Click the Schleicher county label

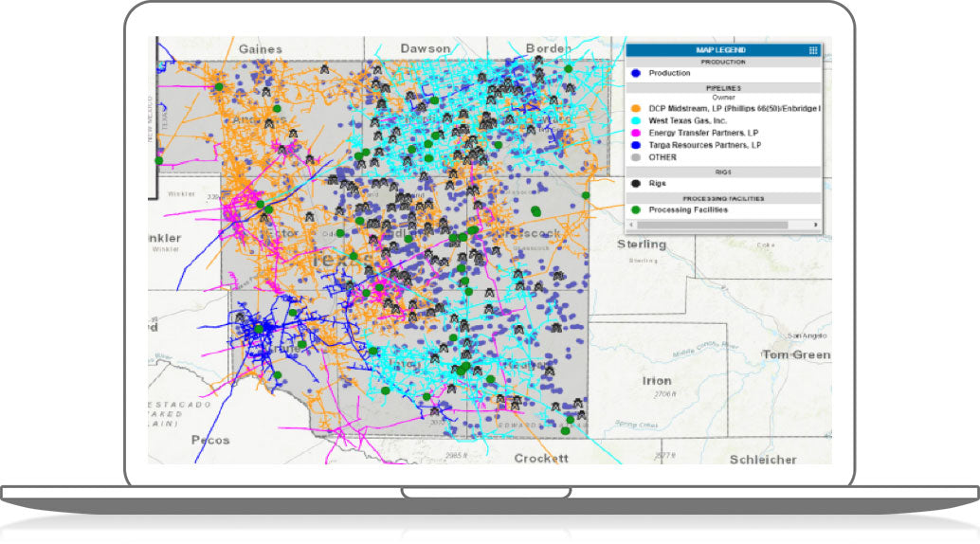pos(763,460)
